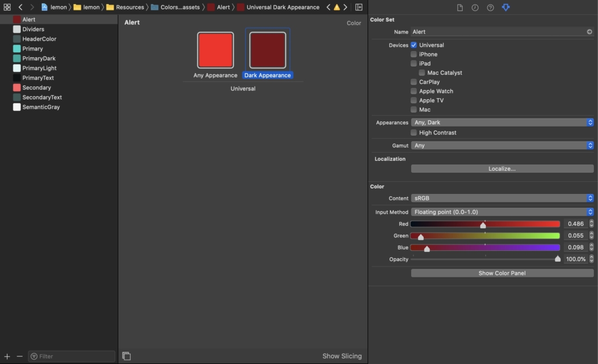Open the Quick Help inspector
Screen dimensions: 598x364
[490, 8]
